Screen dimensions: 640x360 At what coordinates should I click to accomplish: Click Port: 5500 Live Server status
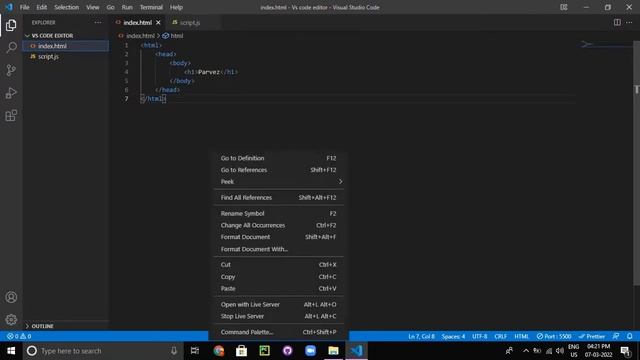coord(554,336)
